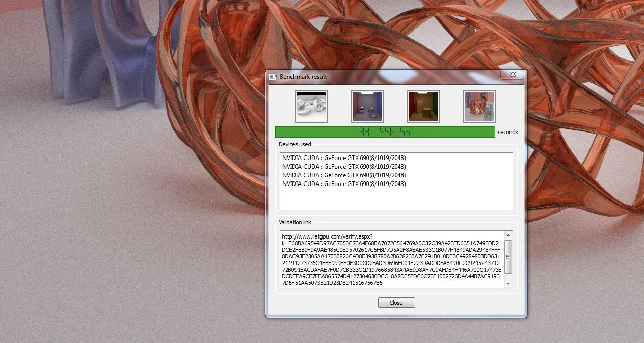Choose the red glass knot scene thumbnail

(479, 107)
